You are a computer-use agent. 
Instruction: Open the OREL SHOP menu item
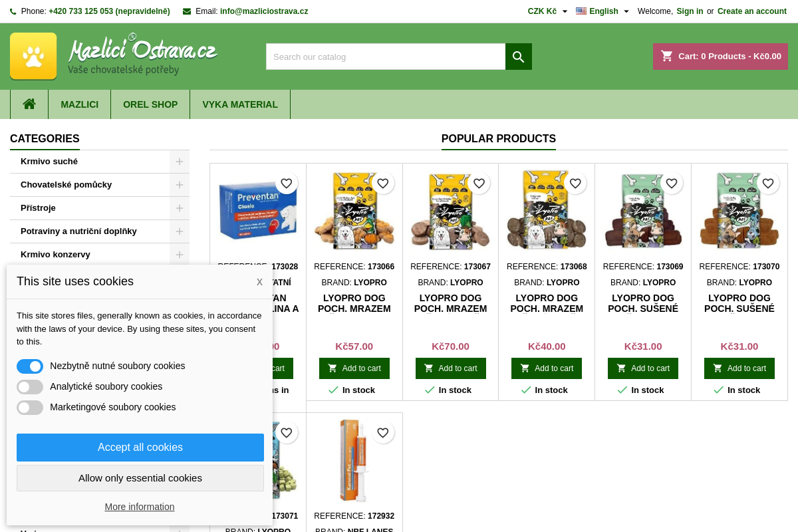coord(150,104)
